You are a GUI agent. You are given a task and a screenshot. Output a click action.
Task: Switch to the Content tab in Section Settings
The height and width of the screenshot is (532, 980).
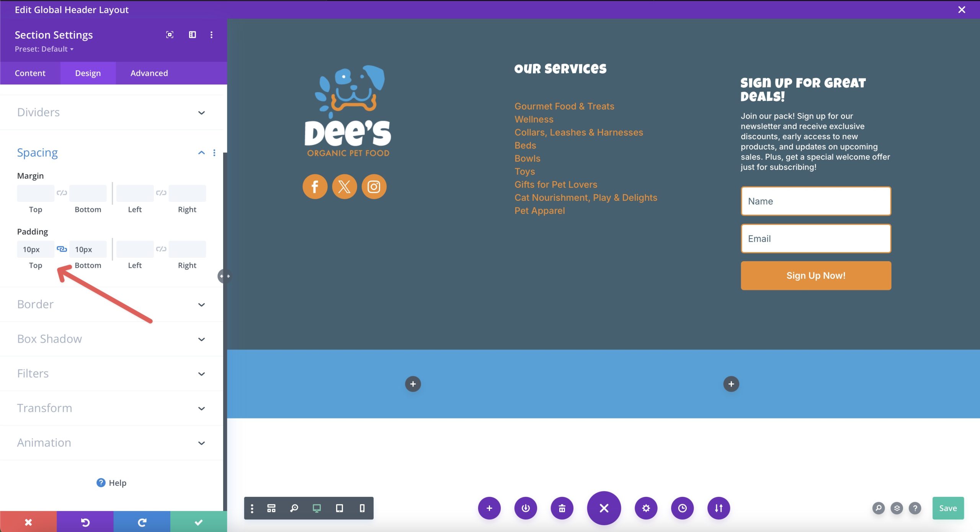[x=30, y=73]
